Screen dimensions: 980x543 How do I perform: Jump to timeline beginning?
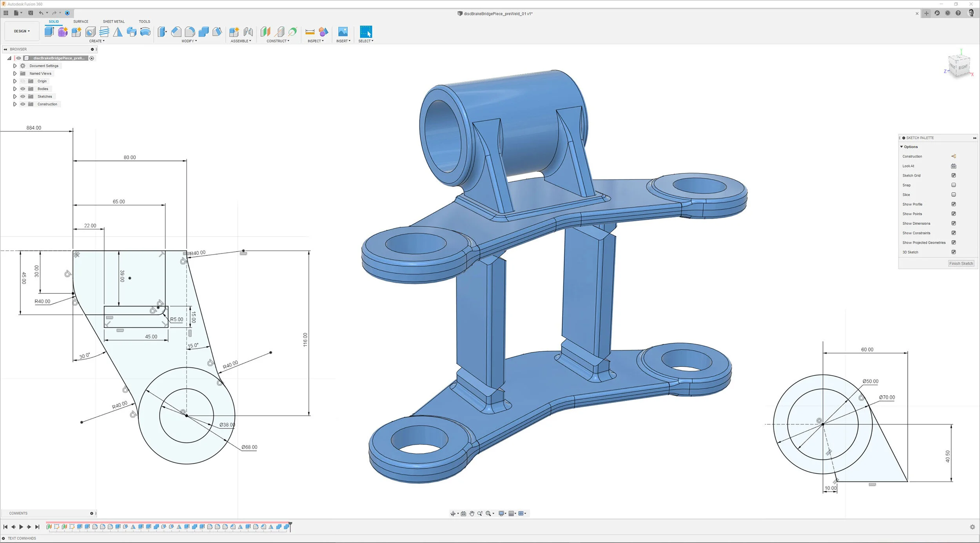coord(5,527)
